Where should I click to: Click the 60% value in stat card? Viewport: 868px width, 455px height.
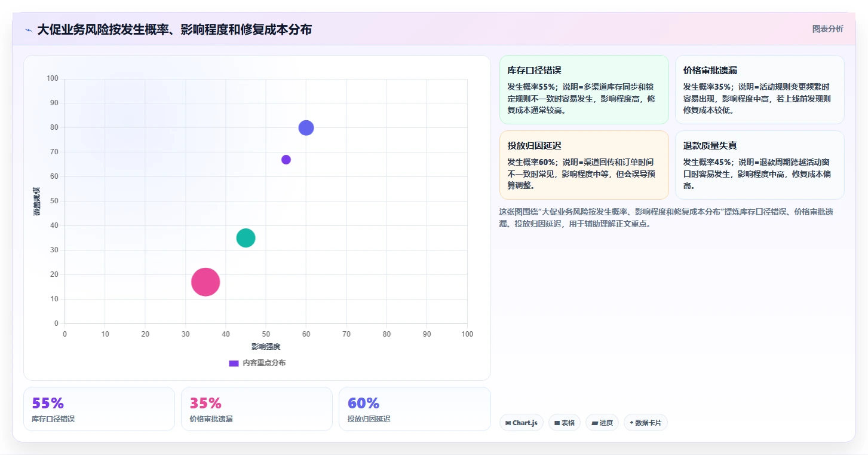click(363, 403)
